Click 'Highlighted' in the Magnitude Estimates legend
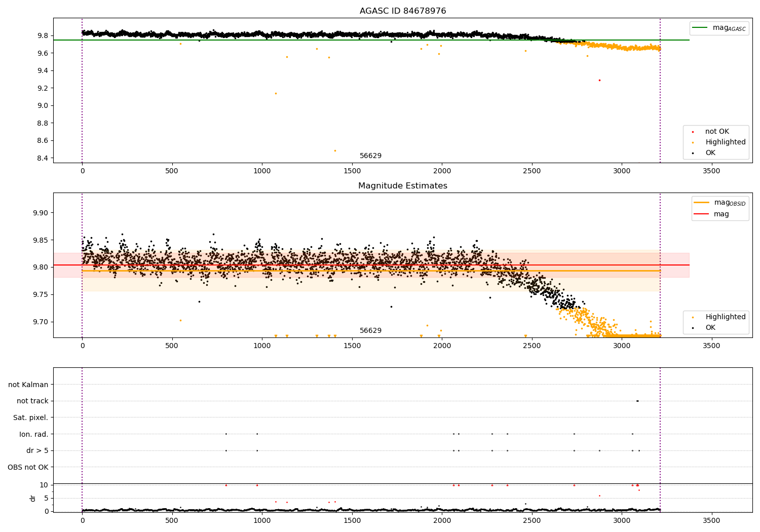 coord(725,317)
